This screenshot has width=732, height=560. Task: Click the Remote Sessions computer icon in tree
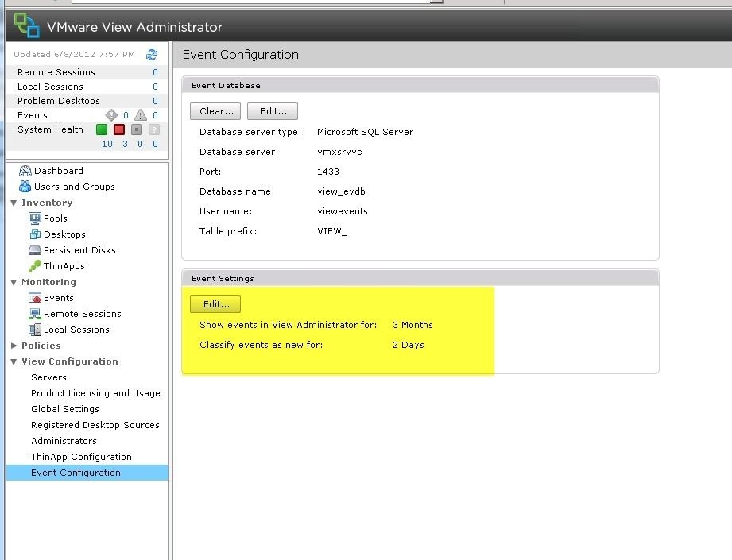(x=35, y=314)
